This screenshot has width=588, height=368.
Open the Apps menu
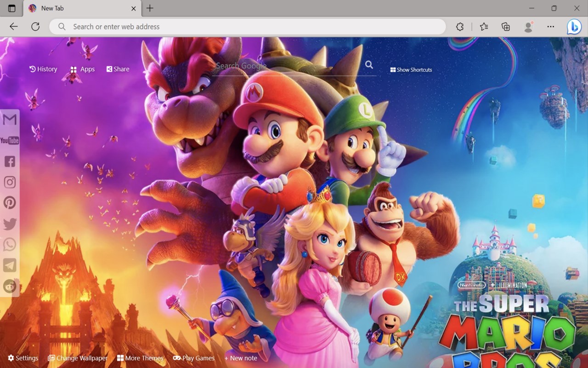pyautogui.click(x=82, y=69)
